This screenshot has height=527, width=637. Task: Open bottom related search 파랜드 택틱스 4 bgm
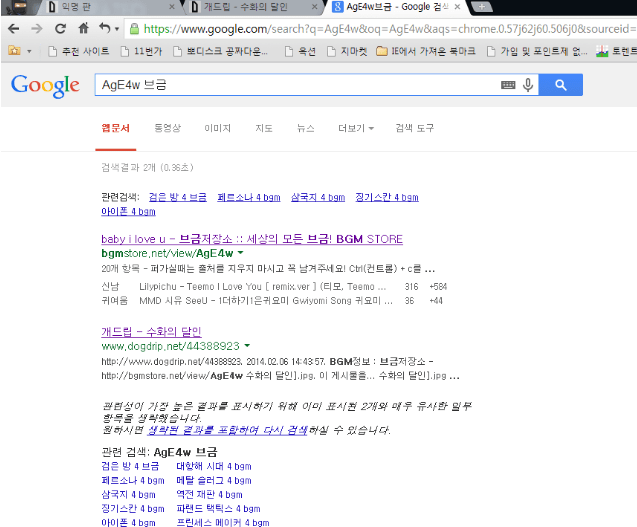pyautogui.click(x=218, y=509)
